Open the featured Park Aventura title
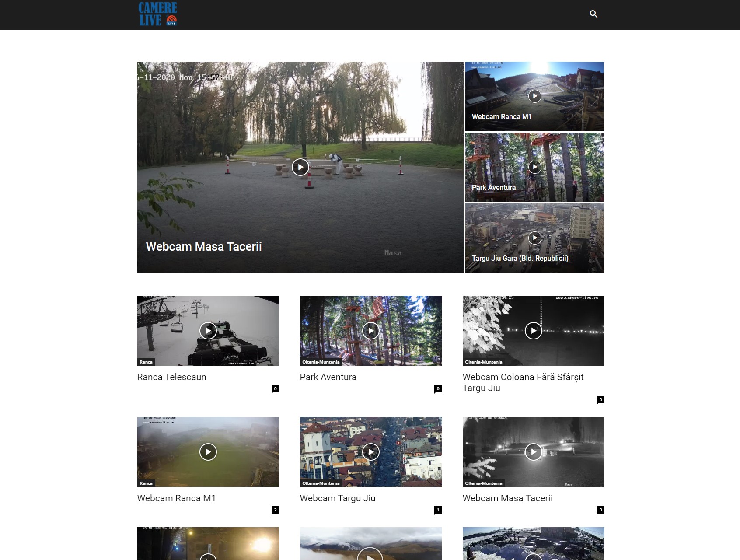The width and height of the screenshot is (740, 560). [494, 187]
